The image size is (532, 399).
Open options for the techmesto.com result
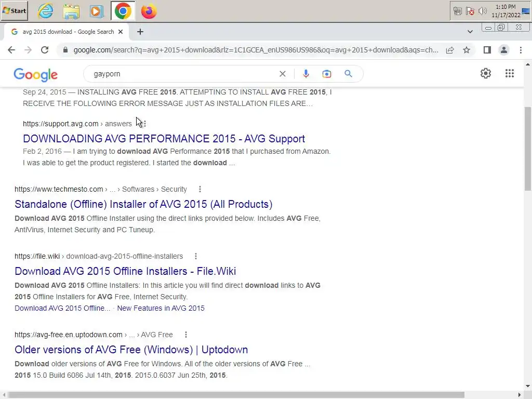pos(200,189)
